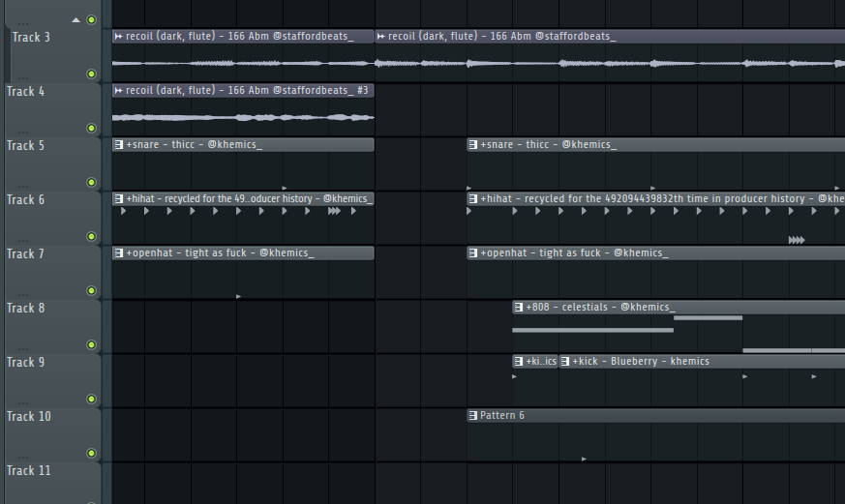845x504 pixels.
Task: Click pattern icon of first +openhat clip
Action: point(118,252)
